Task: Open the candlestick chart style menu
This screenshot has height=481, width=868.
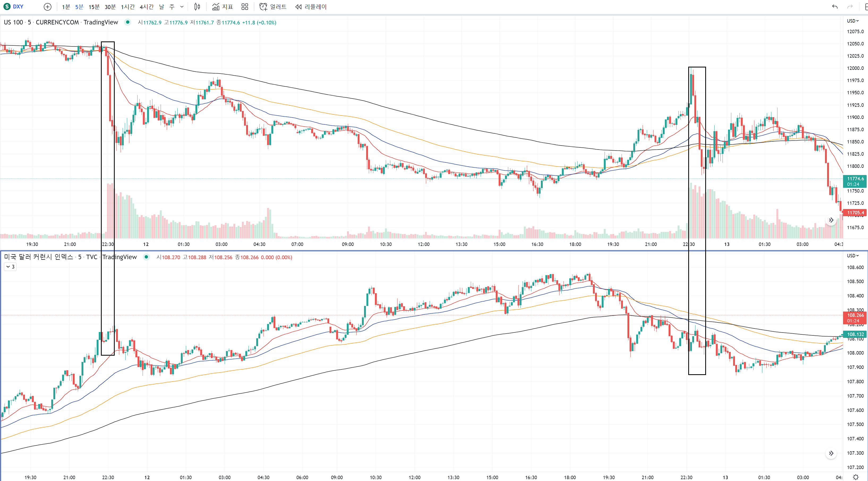Action: coord(197,7)
